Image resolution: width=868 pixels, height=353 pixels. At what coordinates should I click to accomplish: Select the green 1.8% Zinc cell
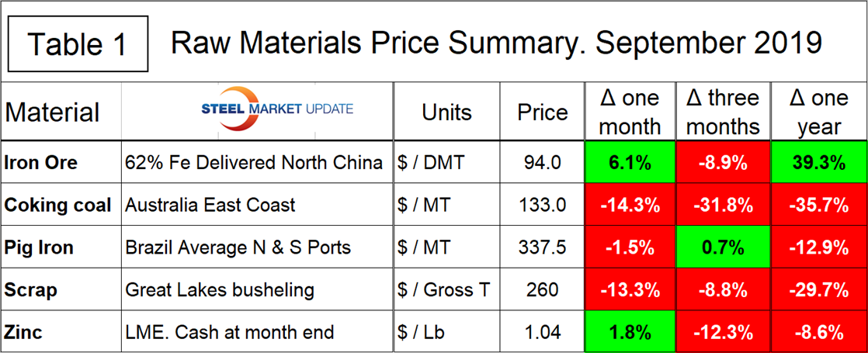(x=630, y=332)
